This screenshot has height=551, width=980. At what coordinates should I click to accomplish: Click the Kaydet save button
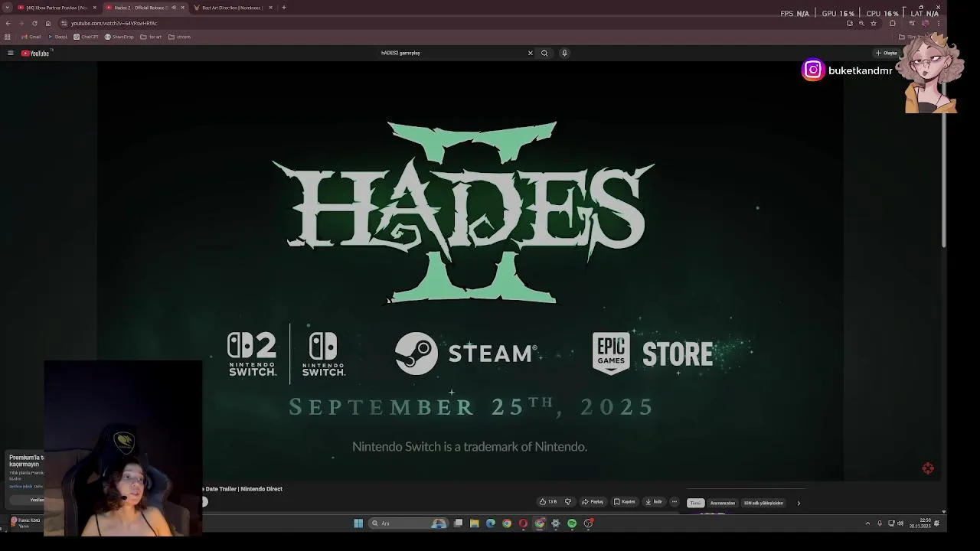pos(624,502)
